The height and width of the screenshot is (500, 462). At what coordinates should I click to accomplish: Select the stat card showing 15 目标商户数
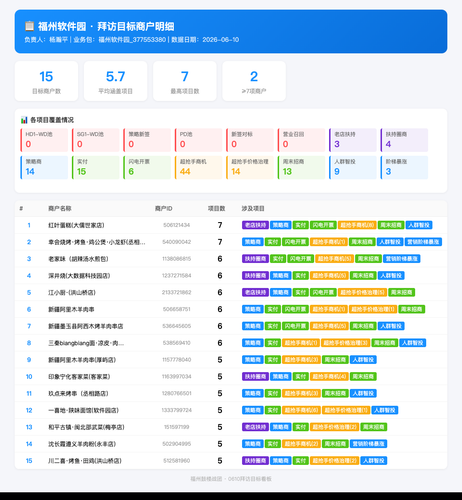coord(46,81)
